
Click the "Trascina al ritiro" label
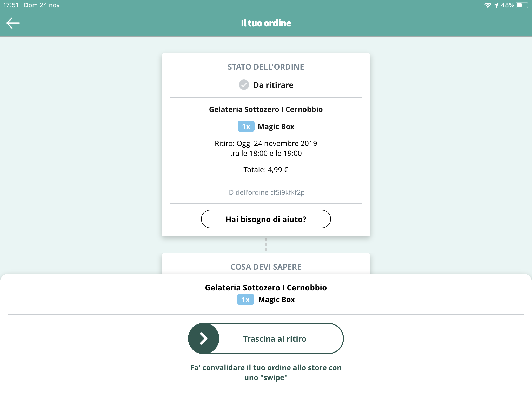pos(275,339)
